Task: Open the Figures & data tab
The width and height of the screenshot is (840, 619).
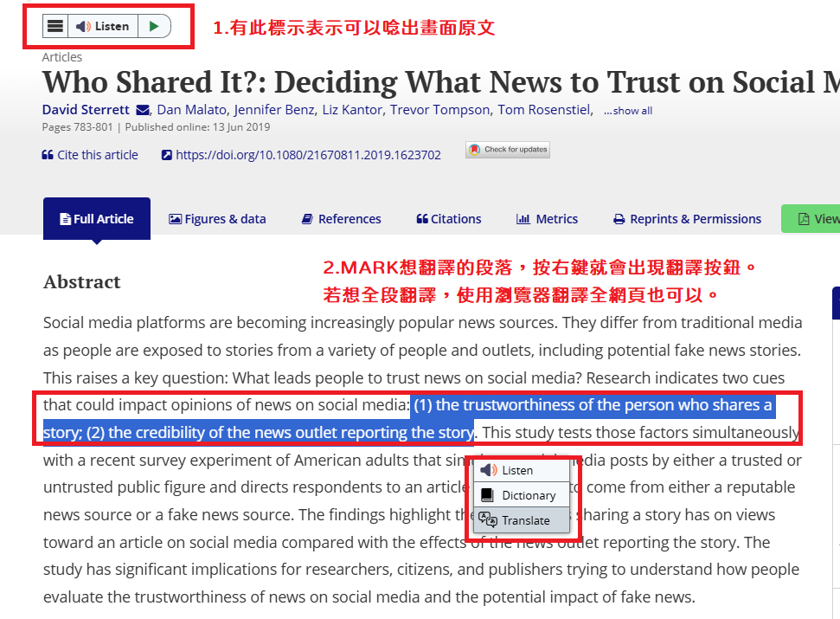Action: click(217, 219)
